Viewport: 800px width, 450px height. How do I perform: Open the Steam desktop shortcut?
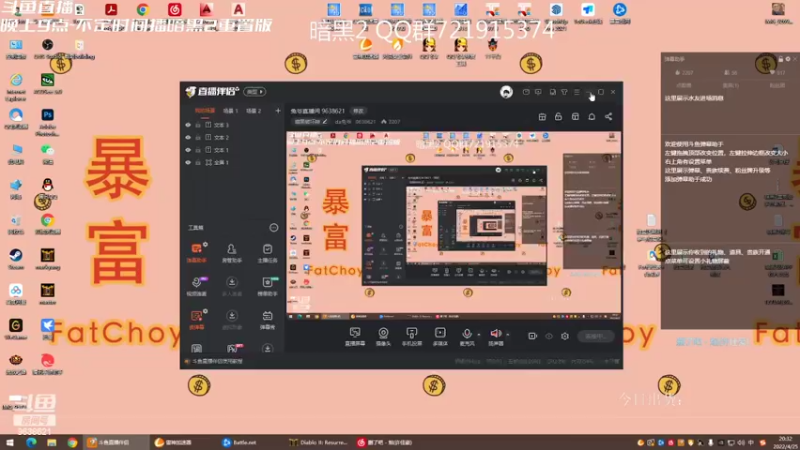(x=16, y=259)
